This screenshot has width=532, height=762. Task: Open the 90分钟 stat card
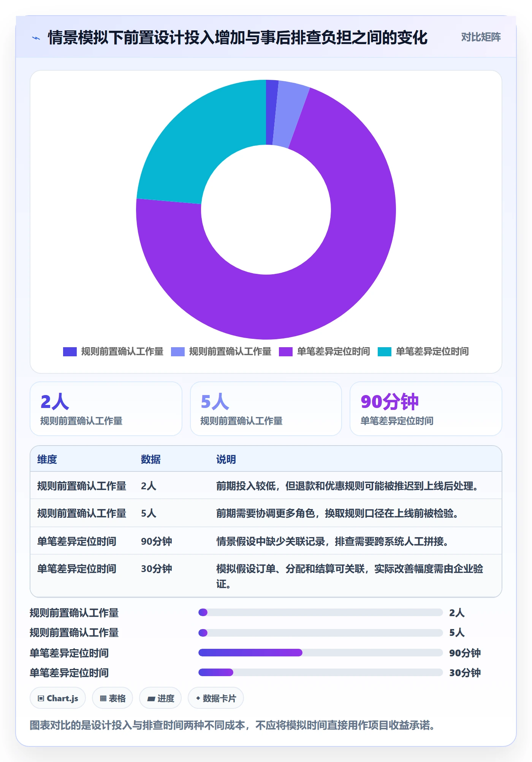point(426,409)
